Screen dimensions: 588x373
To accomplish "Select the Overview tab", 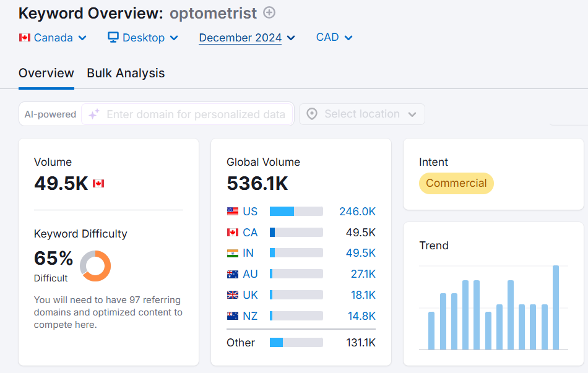I will coord(46,73).
